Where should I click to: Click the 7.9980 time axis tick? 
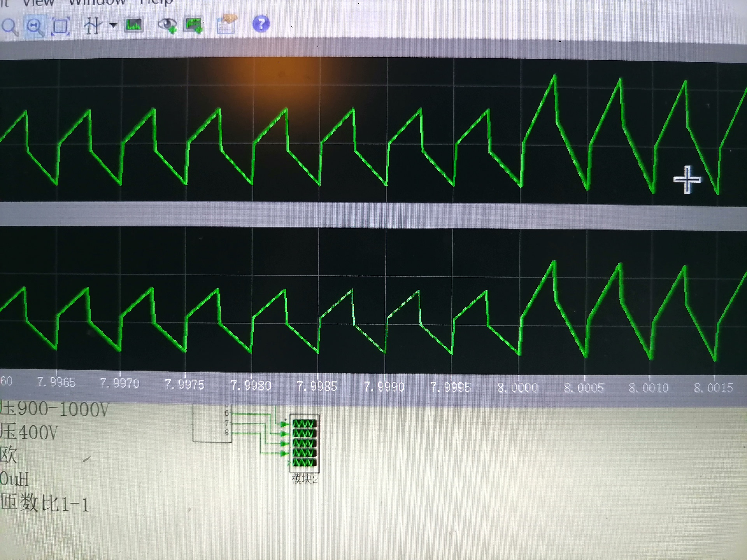[x=251, y=385]
